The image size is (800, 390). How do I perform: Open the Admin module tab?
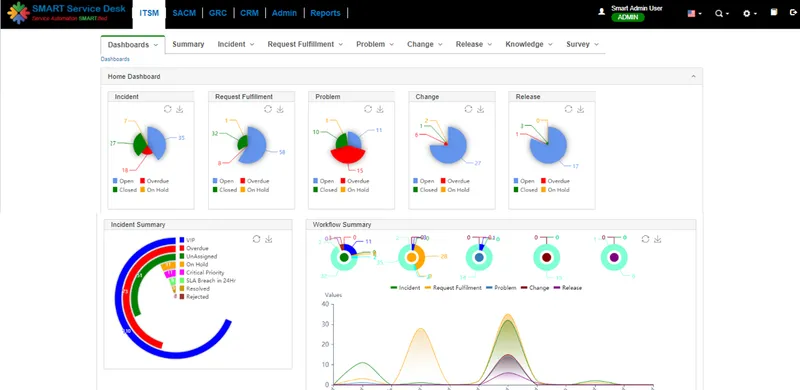tap(284, 13)
